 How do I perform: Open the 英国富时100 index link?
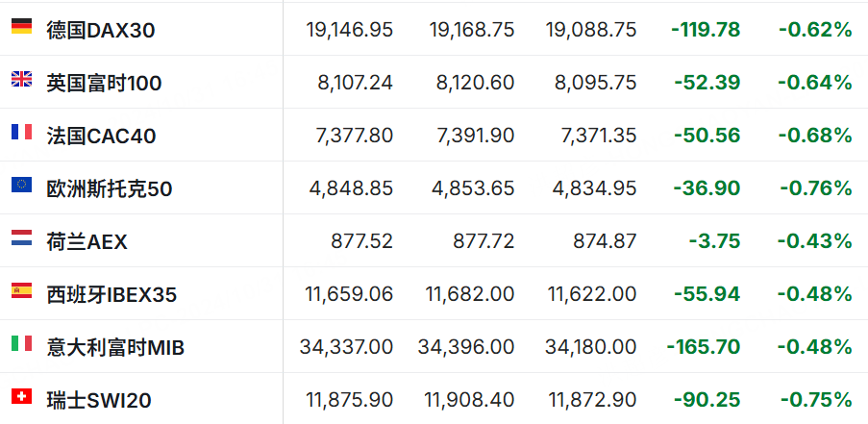(104, 83)
